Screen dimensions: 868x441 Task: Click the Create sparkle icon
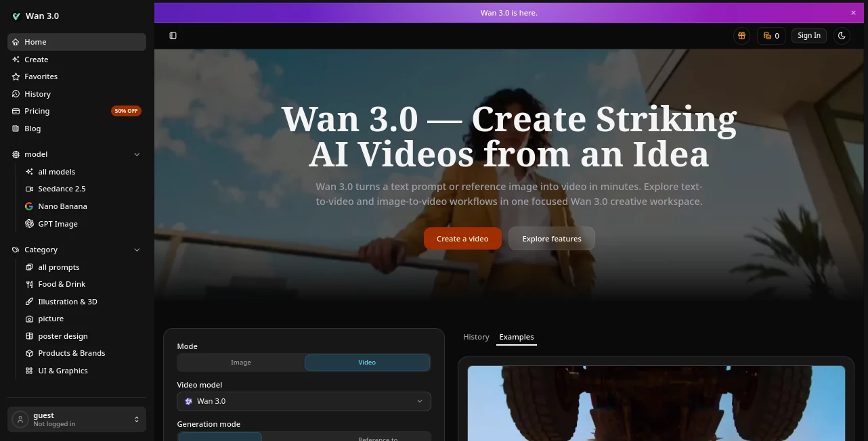(16, 60)
